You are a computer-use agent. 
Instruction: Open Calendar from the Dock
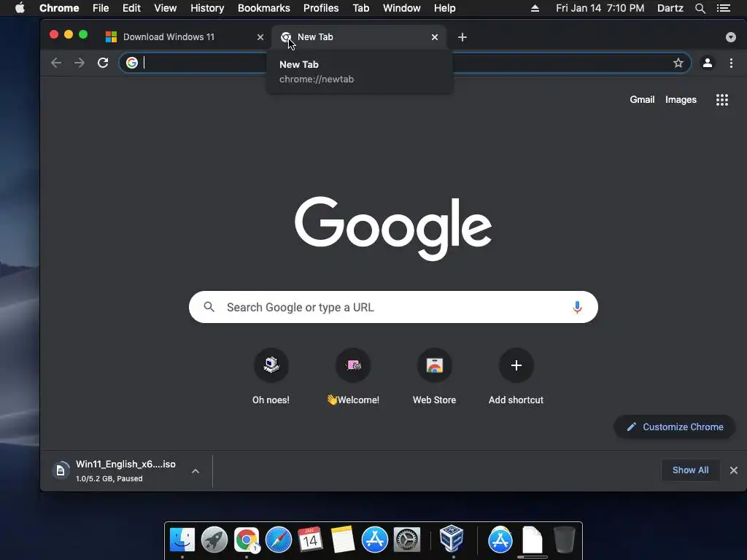coord(310,540)
